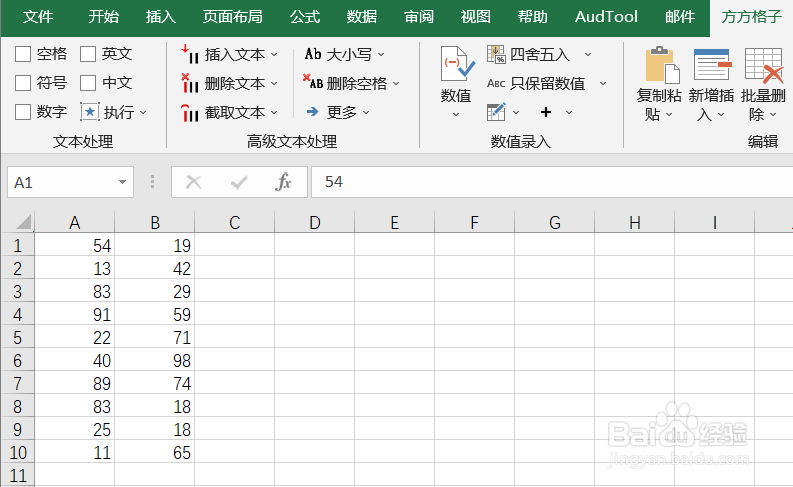This screenshot has width=793, height=487.
Task: Click the 删除空格 icon
Action: [x=313, y=82]
